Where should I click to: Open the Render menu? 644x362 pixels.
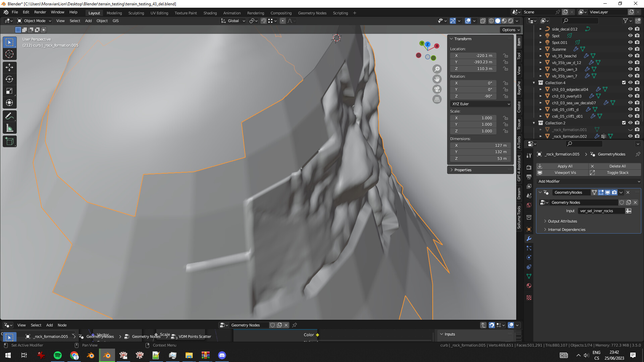point(40,12)
